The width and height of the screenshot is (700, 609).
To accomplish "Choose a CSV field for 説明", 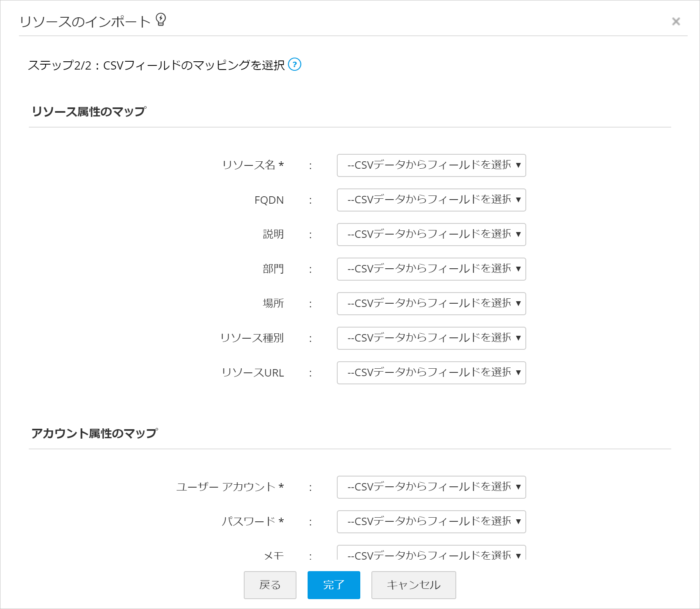I will pos(431,235).
